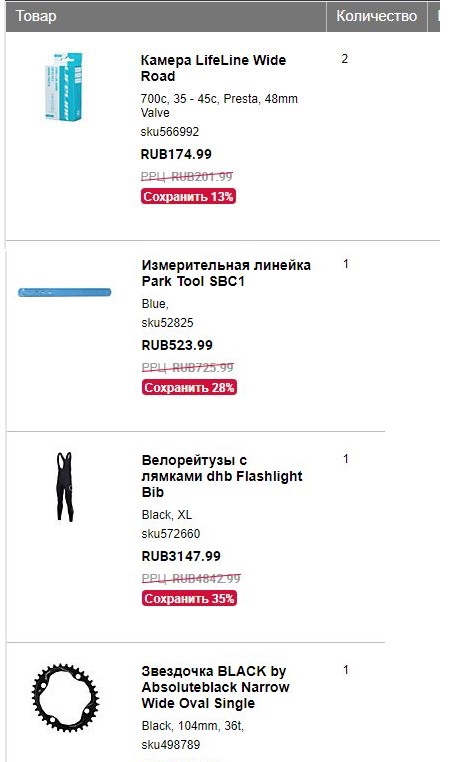
Task: Open the Park Tool SBC1 ruler image
Action: point(65,293)
